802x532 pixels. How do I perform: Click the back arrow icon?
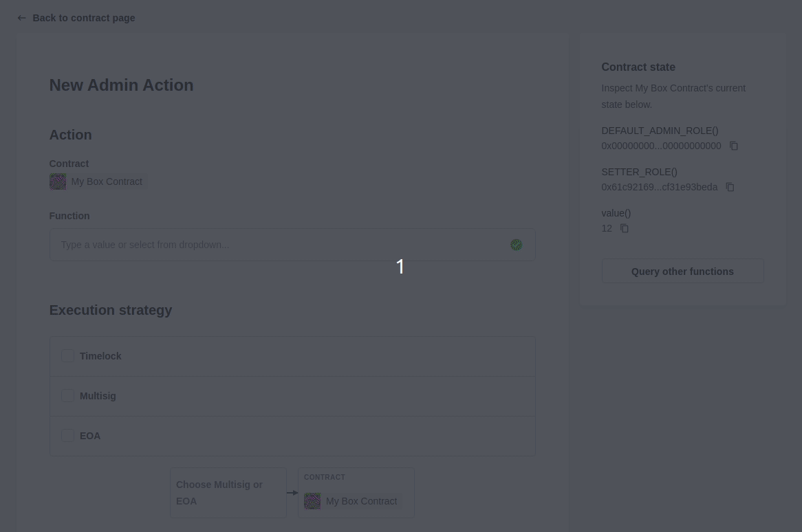pos(21,18)
